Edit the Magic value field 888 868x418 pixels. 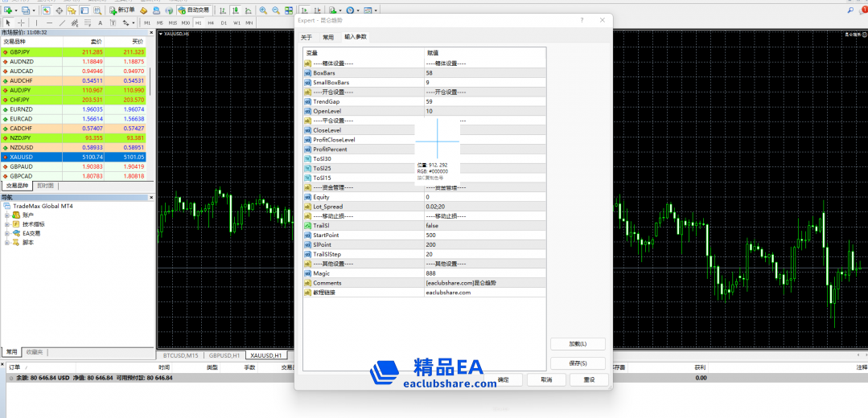[x=483, y=273]
